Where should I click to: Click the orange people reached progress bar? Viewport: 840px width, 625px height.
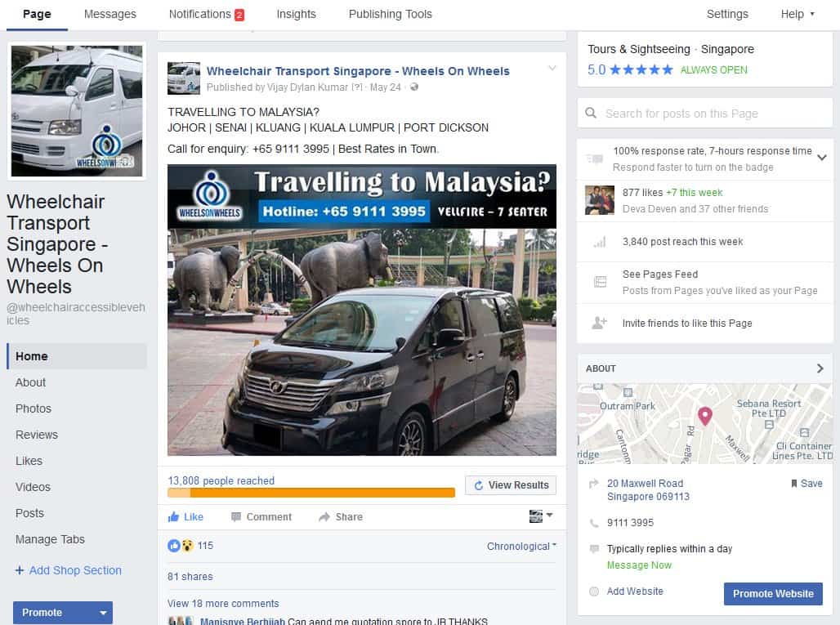pos(311,493)
